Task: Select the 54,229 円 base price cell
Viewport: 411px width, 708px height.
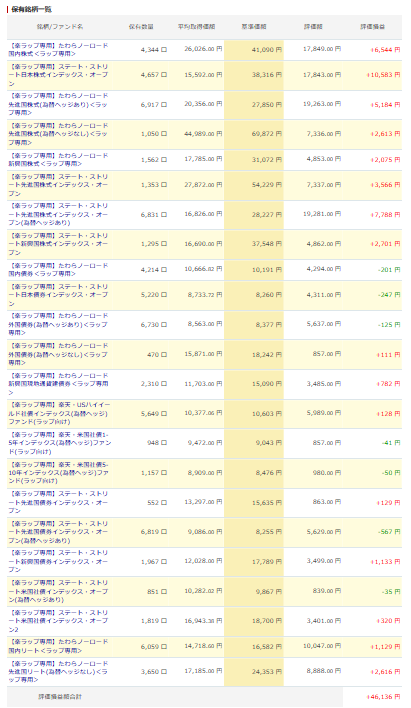Action: 267,185
